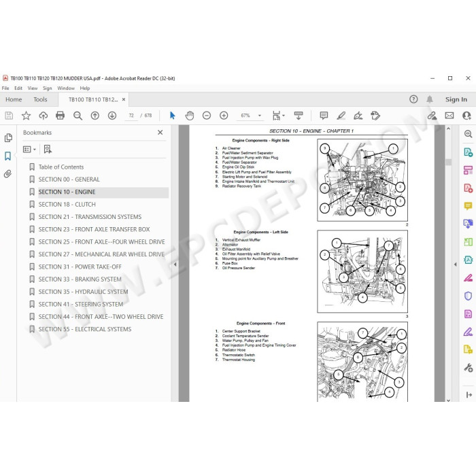Click the Sign In button

(x=456, y=99)
